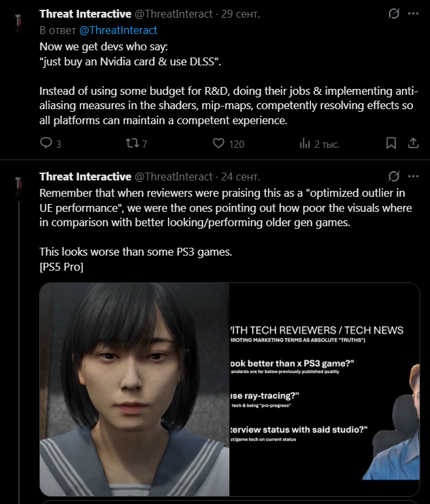Image resolution: width=430 pixels, height=504 pixels.
Task: Open Threat Interactive profile name on first tweet
Action: tap(85, 14)
